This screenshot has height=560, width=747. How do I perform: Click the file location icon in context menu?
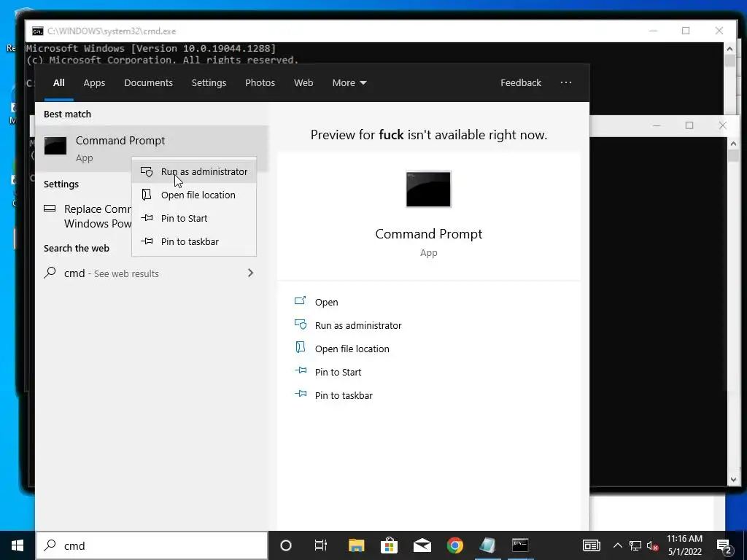(x=147, y=194)
